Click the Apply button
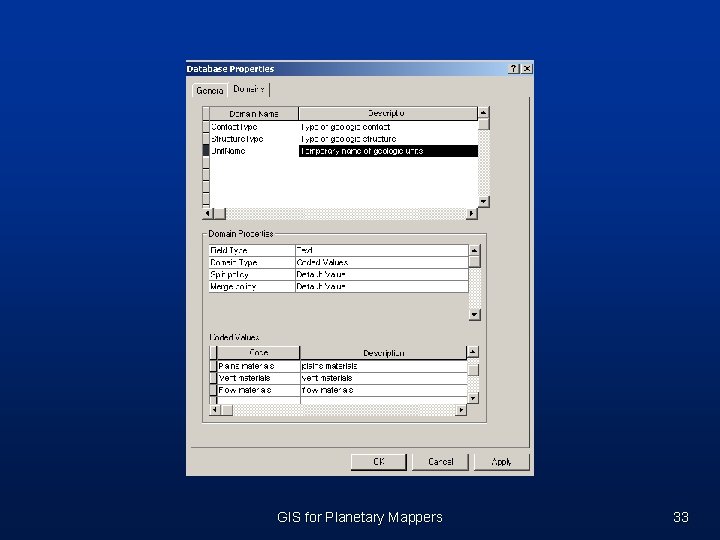This screenshot has width=720, height=540. coord(501,462)
